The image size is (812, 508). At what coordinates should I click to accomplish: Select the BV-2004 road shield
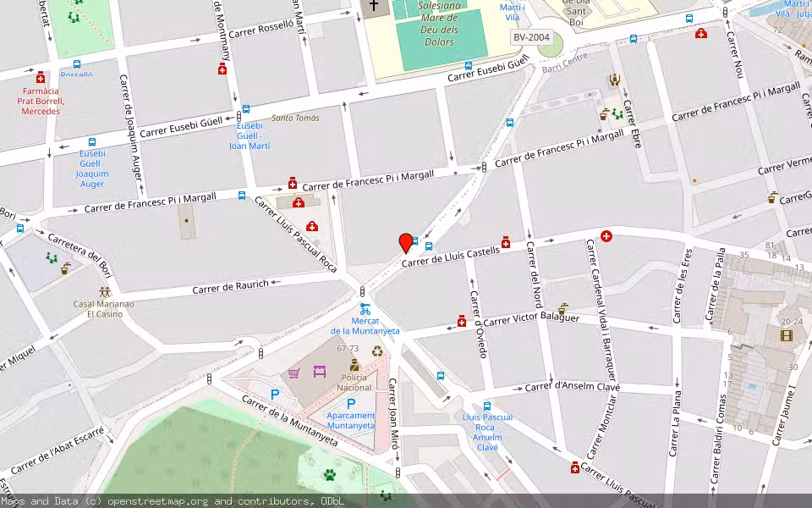click(x=531, y=37)
